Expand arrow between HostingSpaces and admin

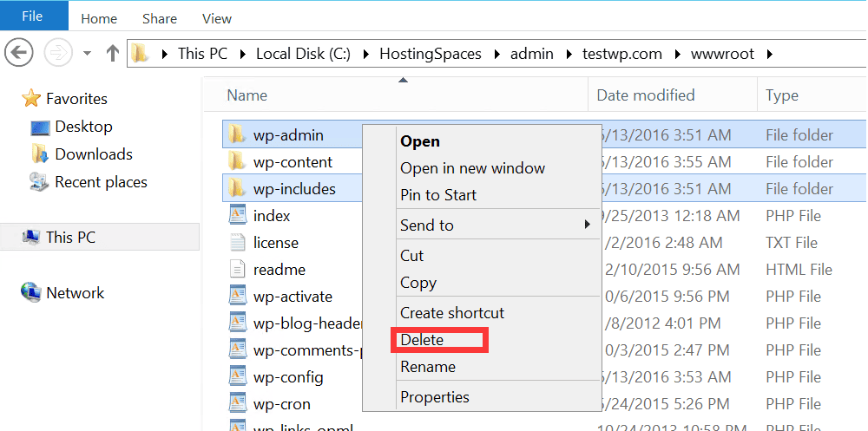(496, 55)
